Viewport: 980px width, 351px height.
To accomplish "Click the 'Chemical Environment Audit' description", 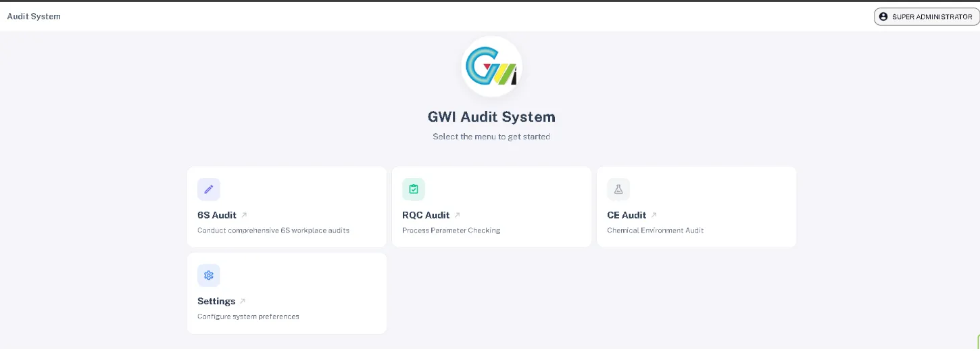I will pyautogui.click(x=655, y=231).
